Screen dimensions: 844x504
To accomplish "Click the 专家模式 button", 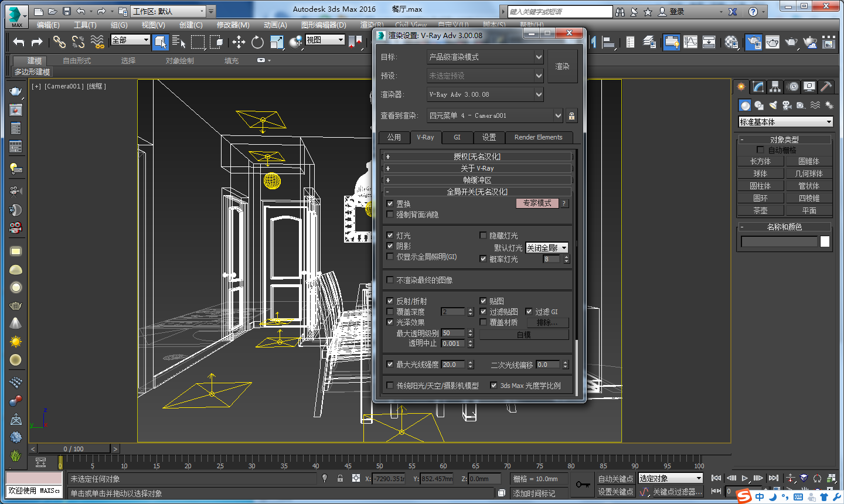I will pyautogui.click(x=537, y=203).
